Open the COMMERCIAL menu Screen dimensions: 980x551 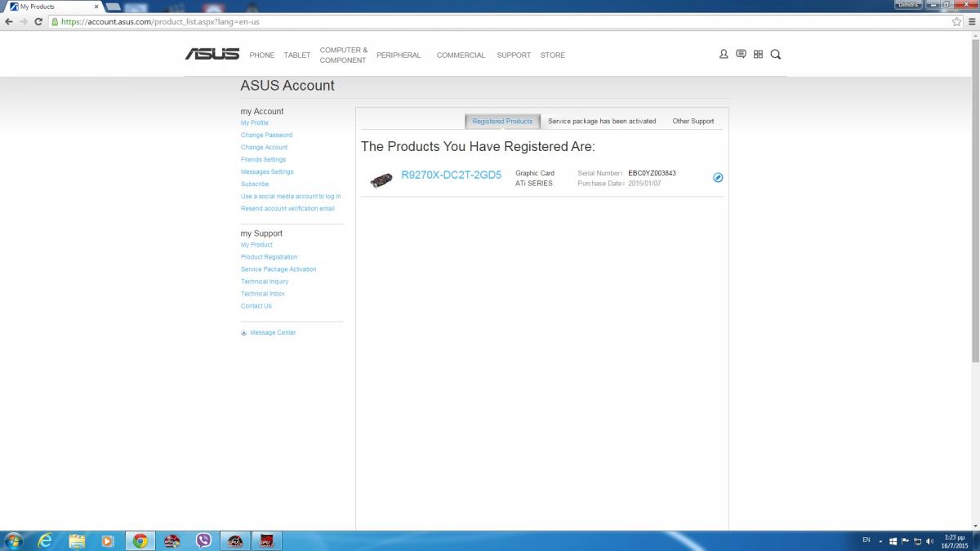(461, 56)
